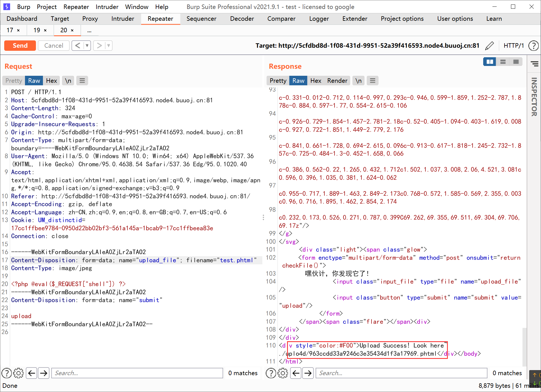The image size is (541, 392).
Task: Open Repeater help question mark icon
Action: pos(533,45)
